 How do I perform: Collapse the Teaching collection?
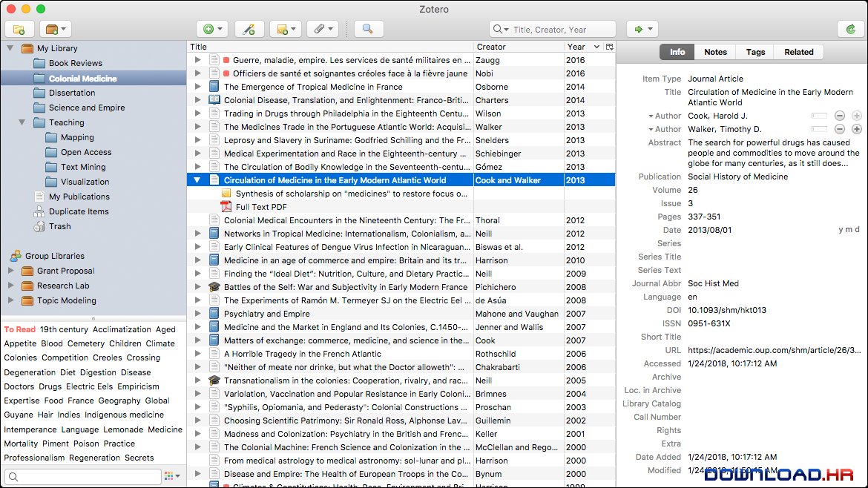(22, 122)
